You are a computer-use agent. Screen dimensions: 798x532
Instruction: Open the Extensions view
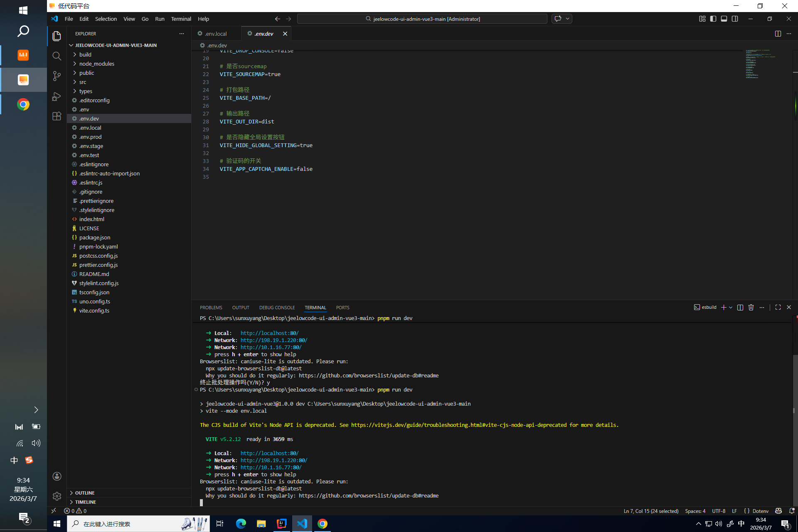(x=57, y=116)
